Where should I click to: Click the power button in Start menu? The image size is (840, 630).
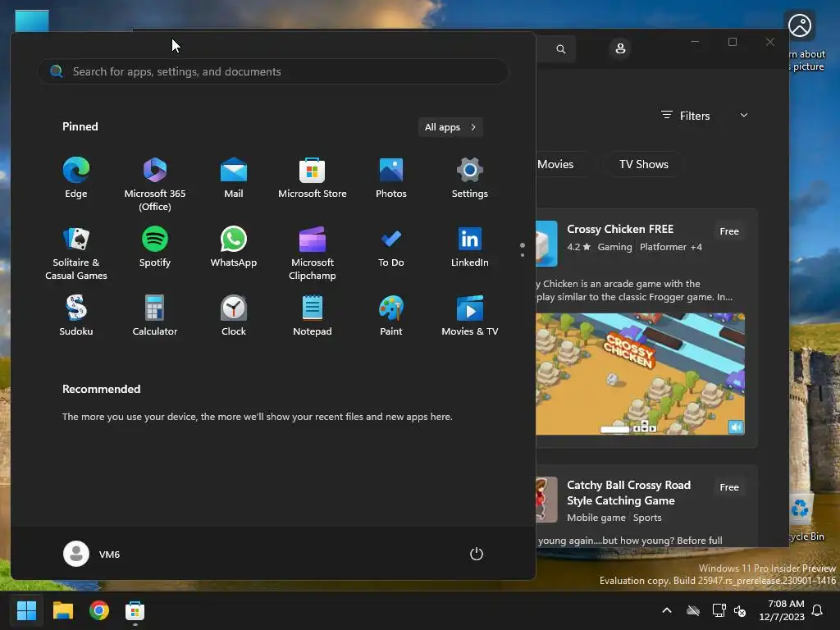pyautogui.click(x=477, y=554)
